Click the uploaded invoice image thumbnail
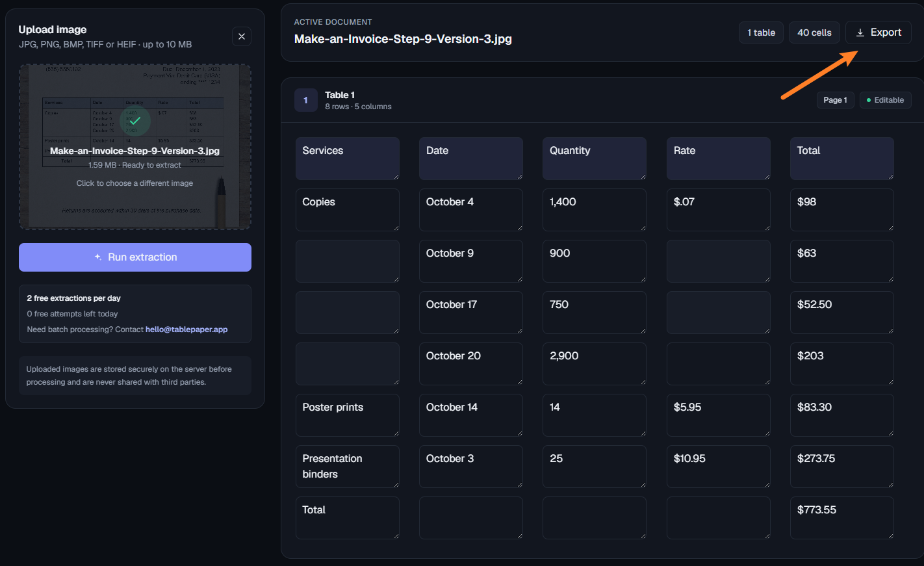The height and width of the screenshot is (566, 924). tap(135, 147)
